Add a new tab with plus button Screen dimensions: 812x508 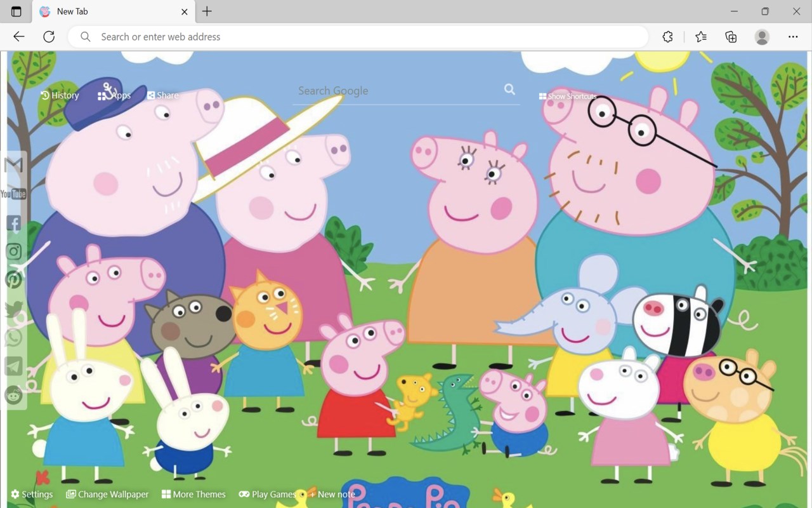[207, 11]
